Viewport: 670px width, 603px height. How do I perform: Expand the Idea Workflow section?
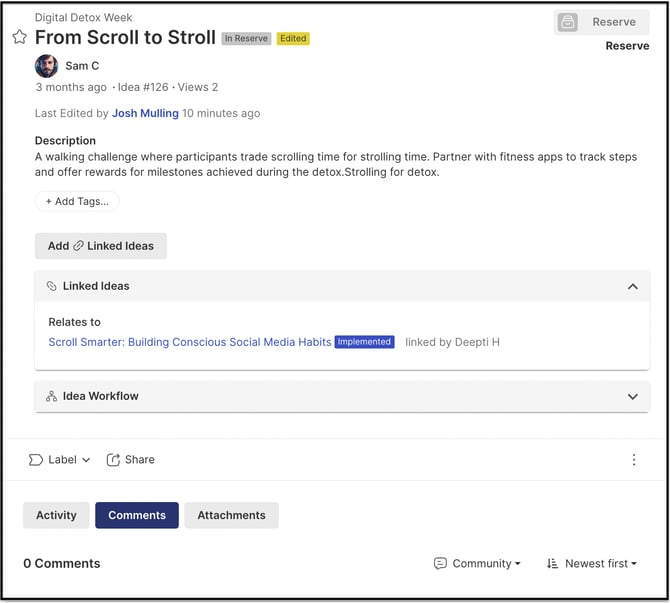tap(632, 397)
